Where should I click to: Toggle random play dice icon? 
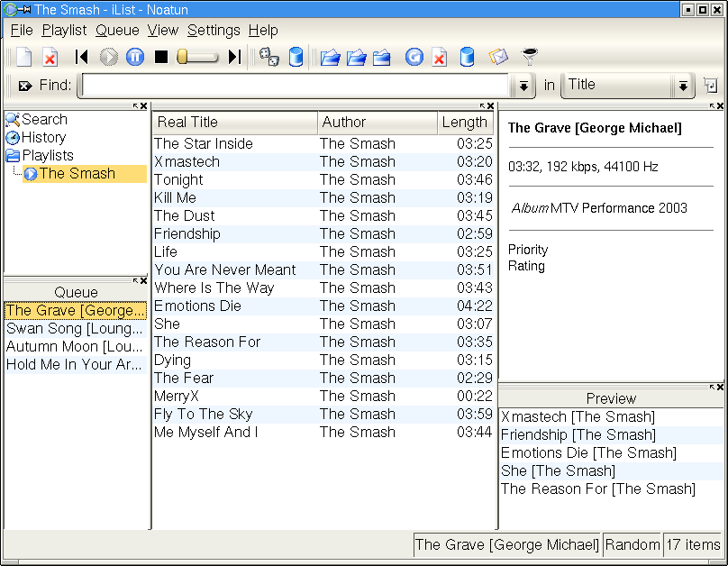pyautogui.click(x=269, y=57)
